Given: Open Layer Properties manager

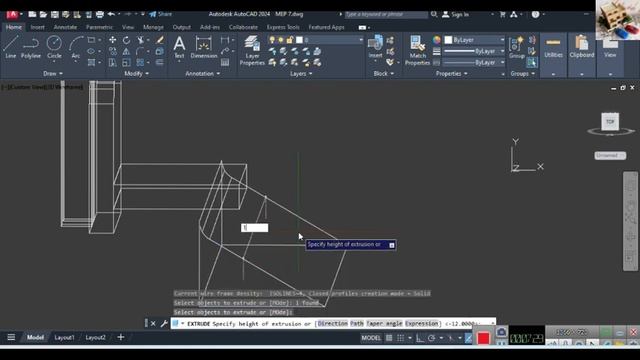Looking at the screenshot, I should click(252, 51).
